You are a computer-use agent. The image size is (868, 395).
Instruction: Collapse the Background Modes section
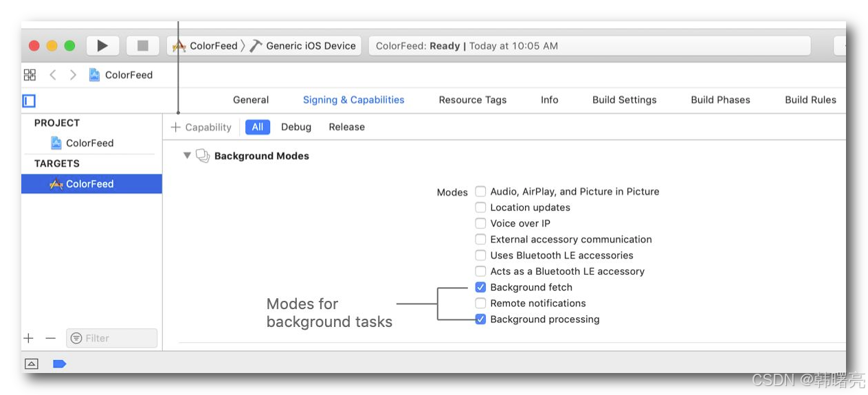(186, 156)
